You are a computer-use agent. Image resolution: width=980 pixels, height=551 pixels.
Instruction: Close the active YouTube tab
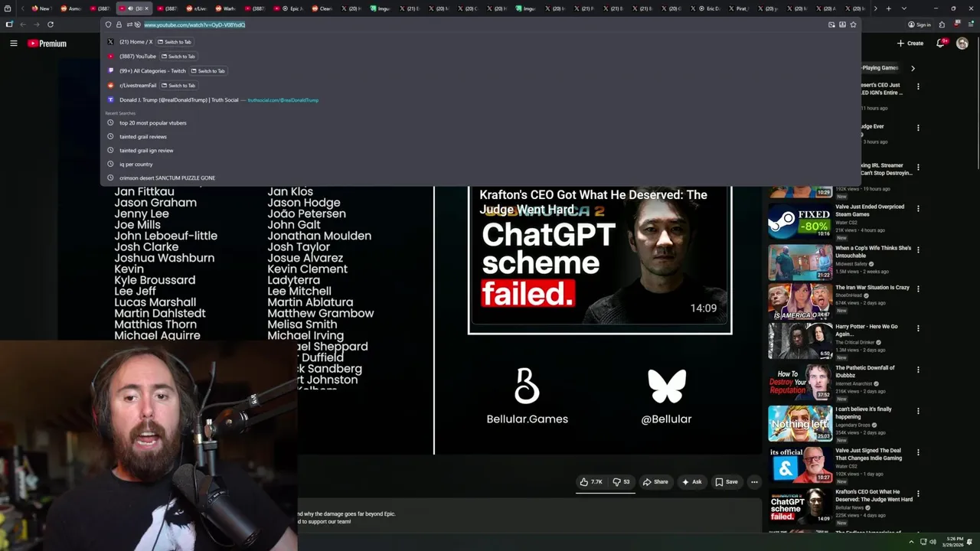coord(146,8)
